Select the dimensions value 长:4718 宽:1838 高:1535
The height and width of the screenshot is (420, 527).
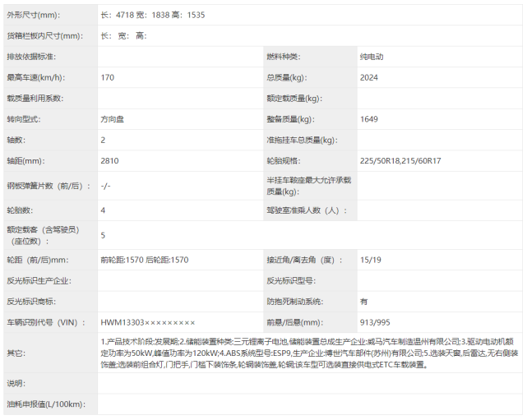(153, 15)
